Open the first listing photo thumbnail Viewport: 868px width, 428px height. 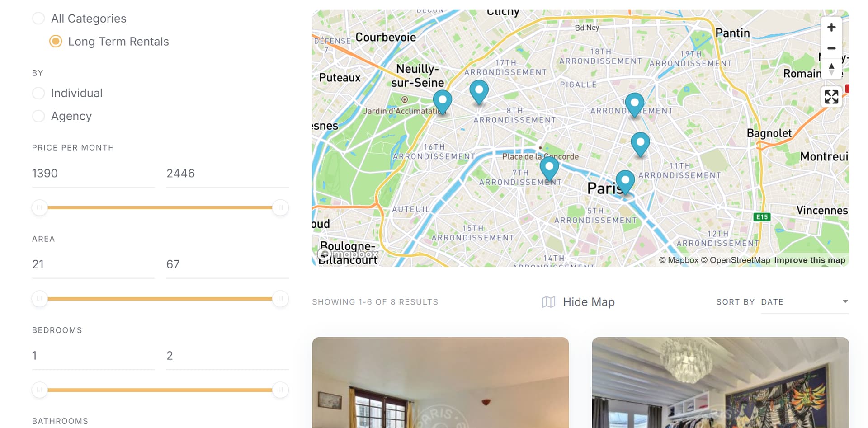tap(440, 382)
